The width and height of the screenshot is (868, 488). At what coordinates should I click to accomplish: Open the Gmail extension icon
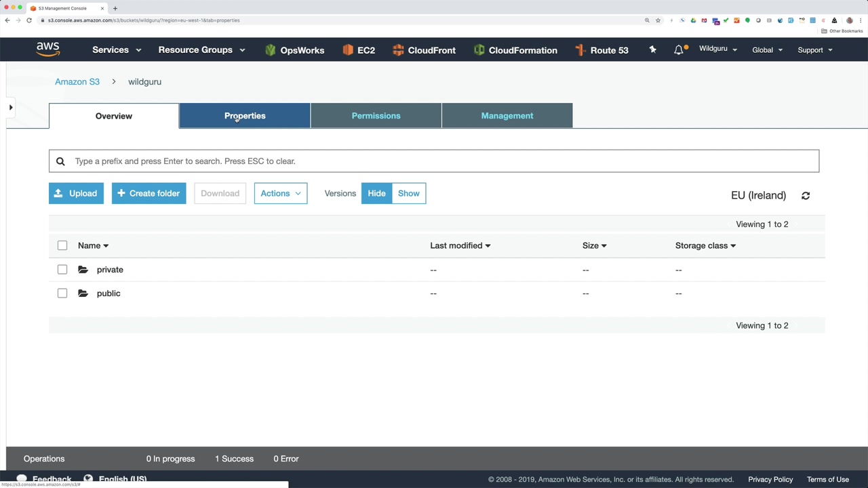click(704, 20)
